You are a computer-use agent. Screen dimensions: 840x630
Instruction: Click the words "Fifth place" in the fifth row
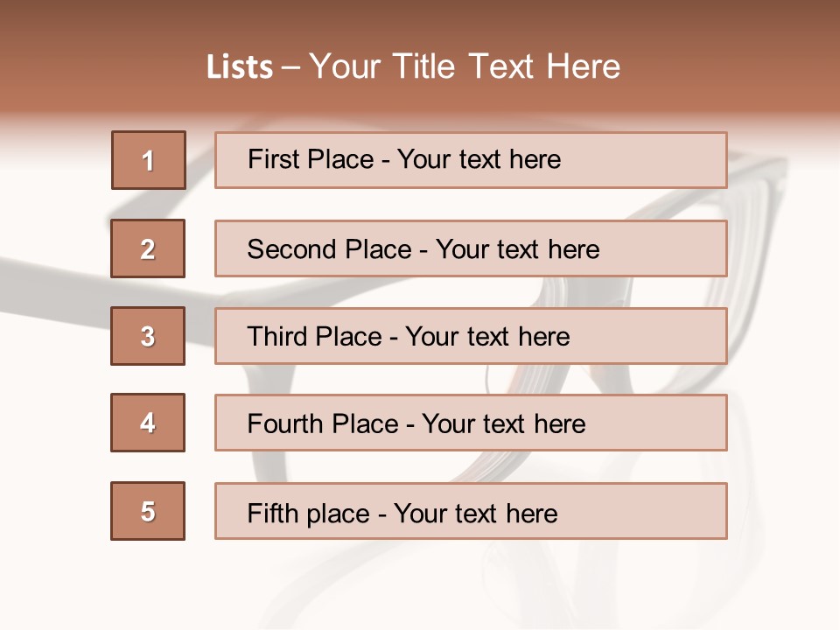pos(306,513)
